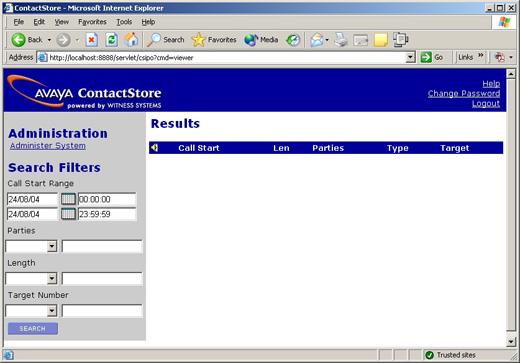520x363 pixels.
Task: Click the Print icon in toolbar
Action: [x=341, y=40]
